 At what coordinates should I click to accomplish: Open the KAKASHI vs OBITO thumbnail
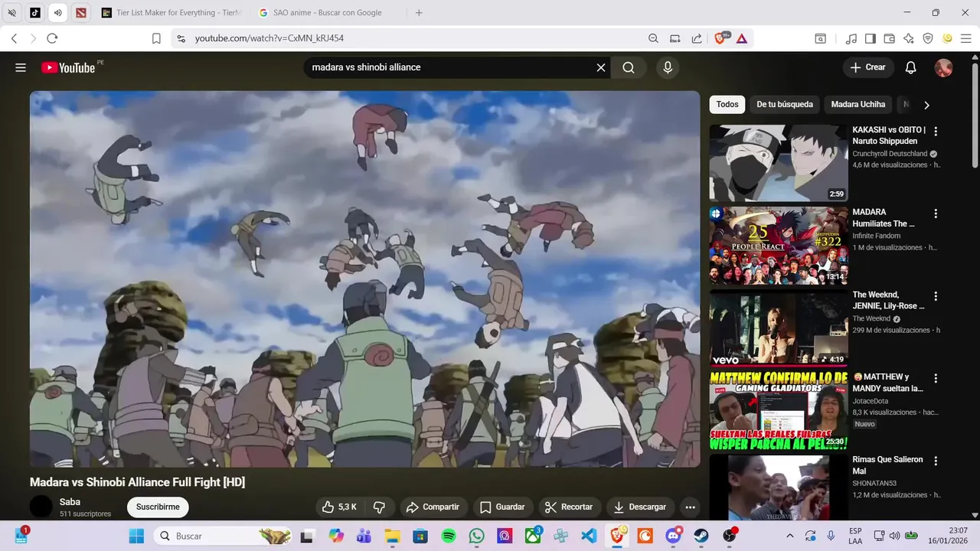(779, 163)
